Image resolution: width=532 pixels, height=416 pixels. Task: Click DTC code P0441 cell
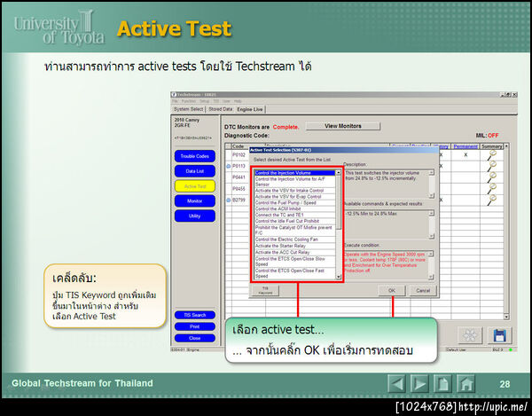pos(239,177)
